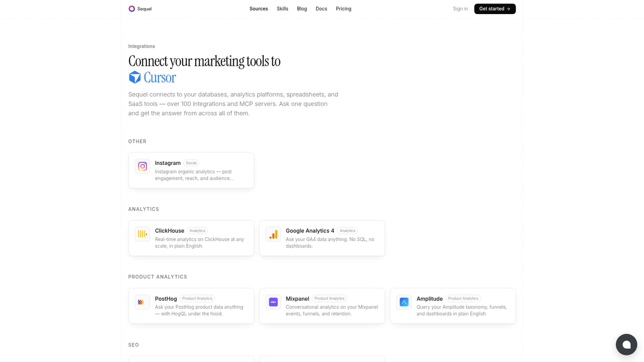Click the ANALYTICS section heading

[x=143, y=209]
